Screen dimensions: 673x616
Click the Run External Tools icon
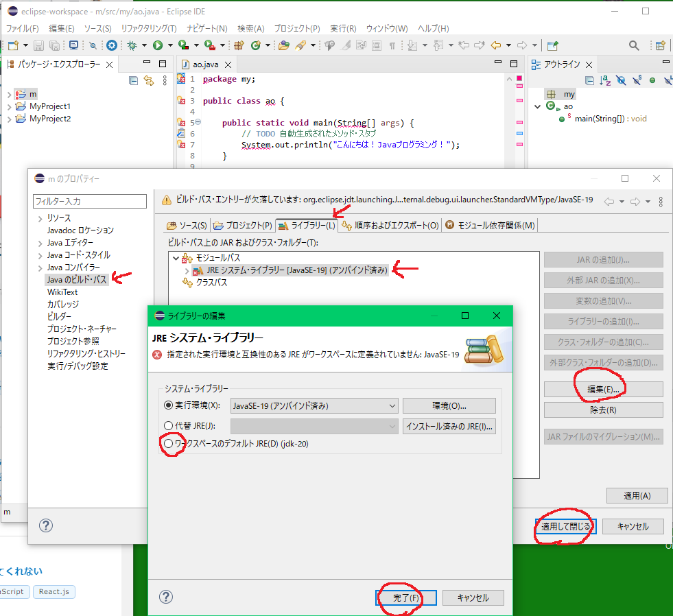209,45
